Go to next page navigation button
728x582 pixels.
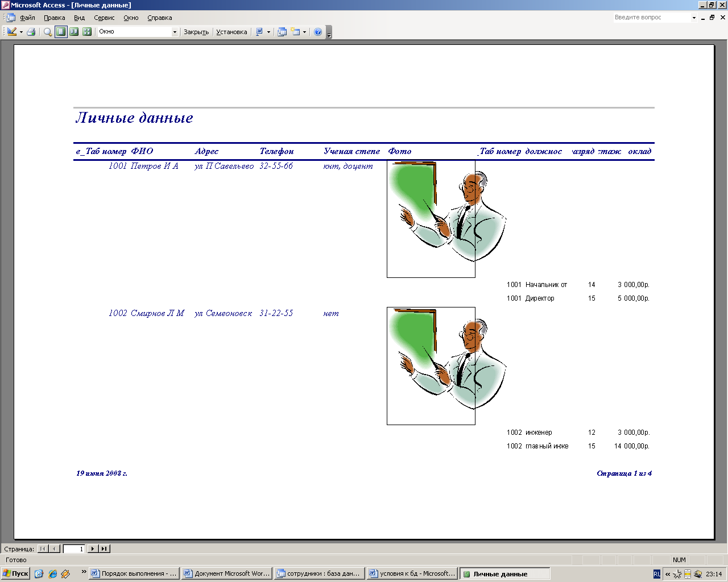tap(93, 549)
